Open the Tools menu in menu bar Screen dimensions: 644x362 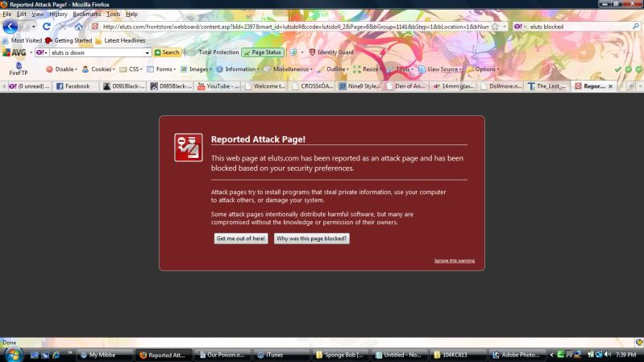(113, 14)
